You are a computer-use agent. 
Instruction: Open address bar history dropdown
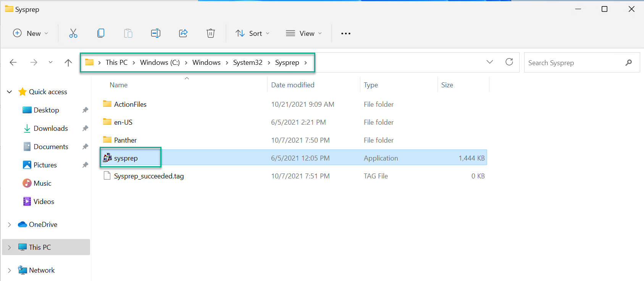point(490,62)
